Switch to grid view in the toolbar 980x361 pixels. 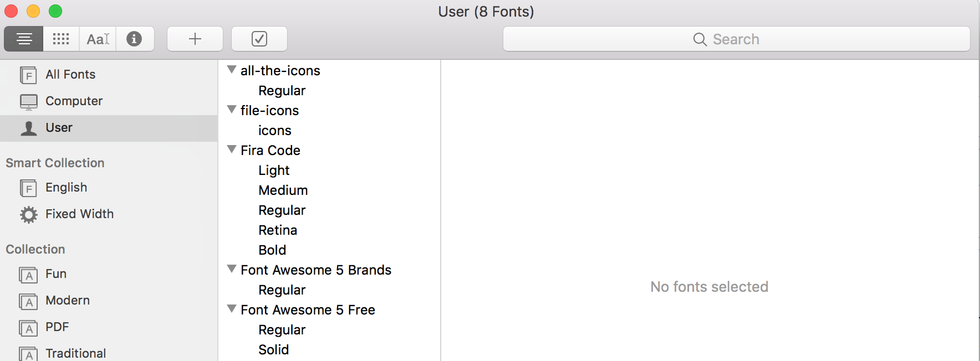point(60,39)
